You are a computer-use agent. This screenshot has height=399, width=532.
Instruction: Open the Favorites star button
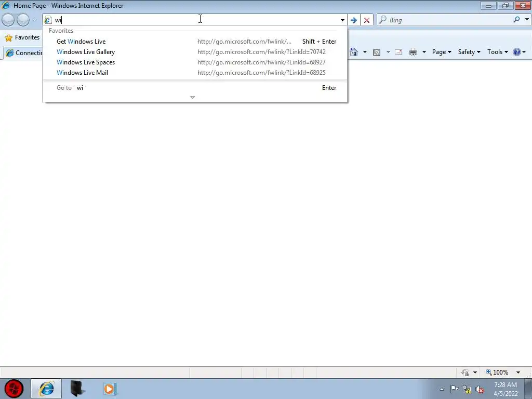[22, 37]
